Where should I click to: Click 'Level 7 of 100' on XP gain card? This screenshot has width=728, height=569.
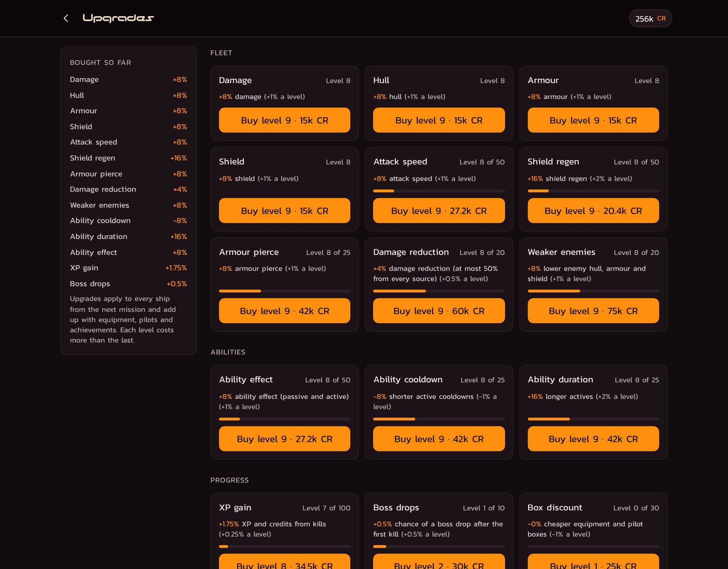pos(326,508)
